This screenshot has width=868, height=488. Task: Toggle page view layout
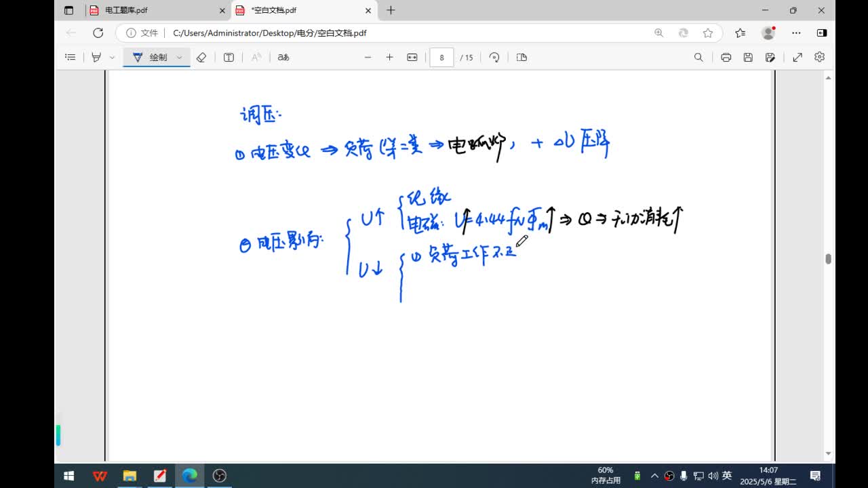tap(521, 57)
